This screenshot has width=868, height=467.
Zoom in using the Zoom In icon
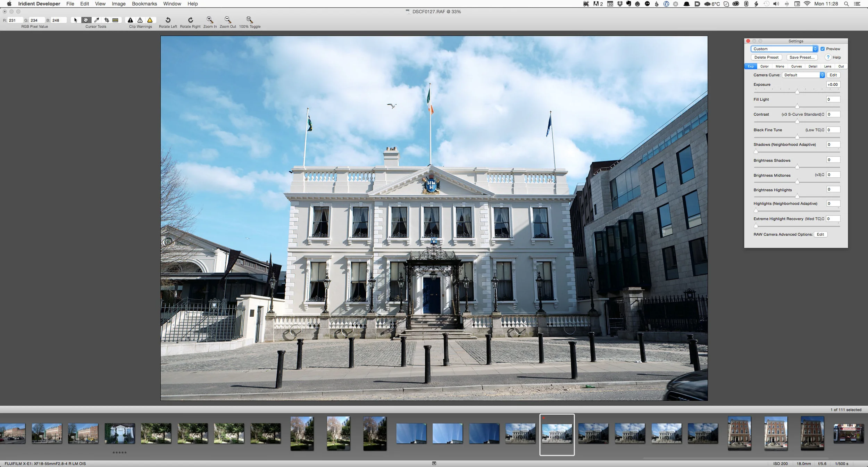click(210, 20)
